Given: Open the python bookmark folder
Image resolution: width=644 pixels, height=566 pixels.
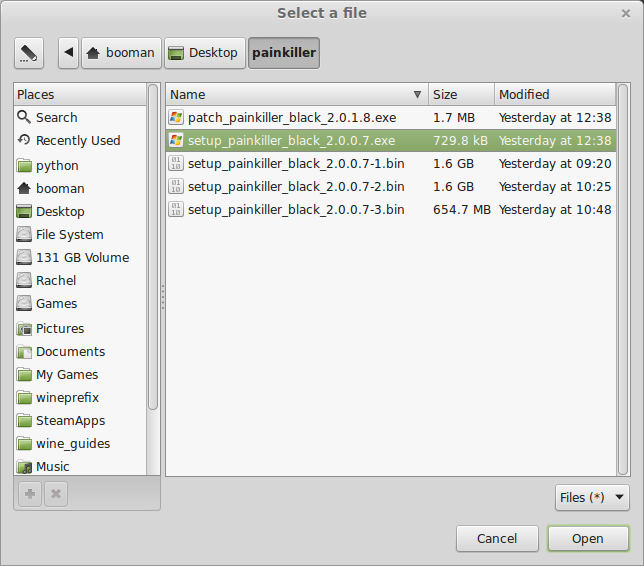Looking at the screenshot, I should pos(80,166).
